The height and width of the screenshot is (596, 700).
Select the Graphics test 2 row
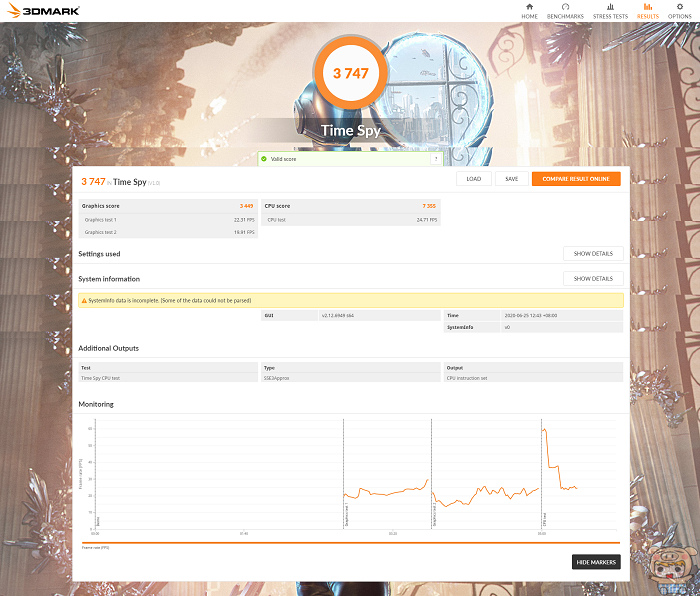pos(168,232)
